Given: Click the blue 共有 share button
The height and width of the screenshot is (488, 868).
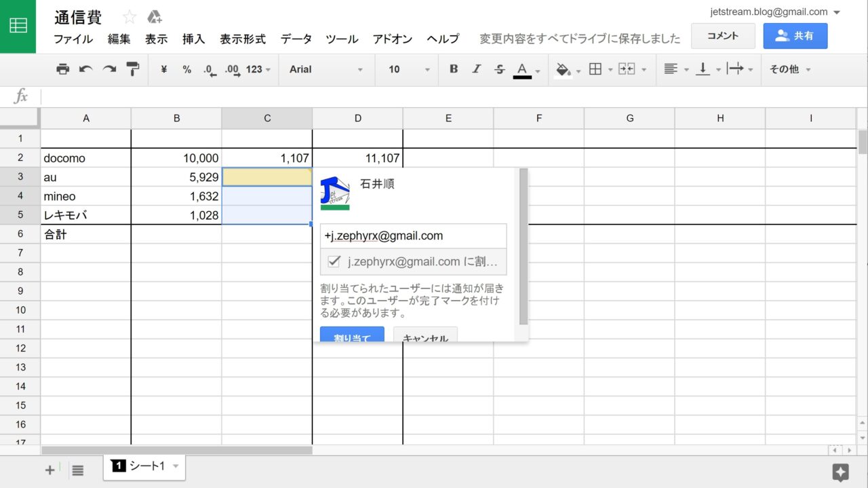Looking at the screenshot, I should click(795, 36).
